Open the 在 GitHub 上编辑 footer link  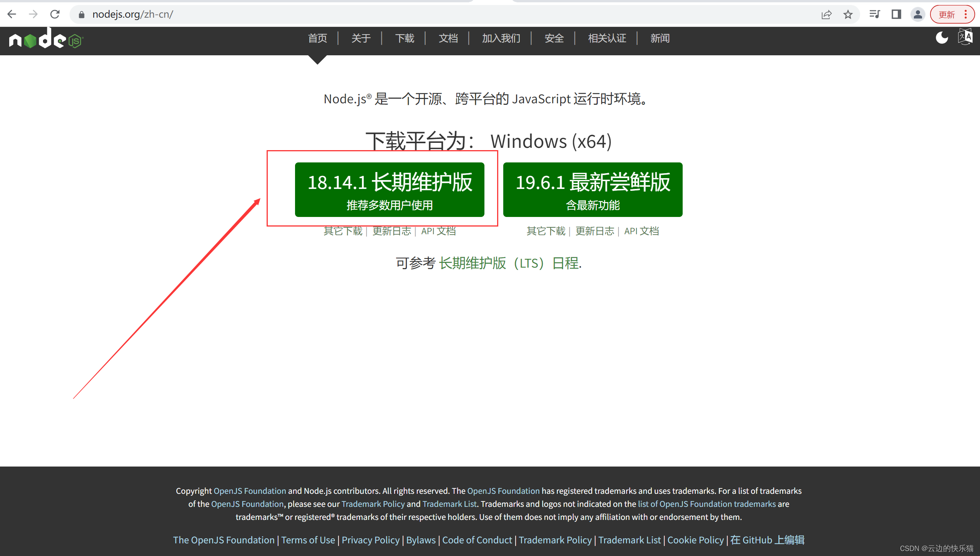(x=767, y=540)
